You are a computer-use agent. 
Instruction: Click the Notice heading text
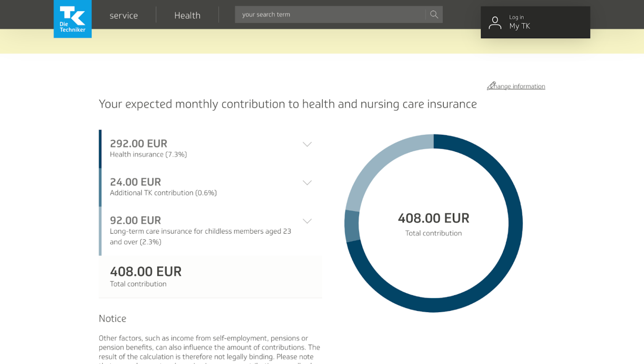[x=112, y=318]
